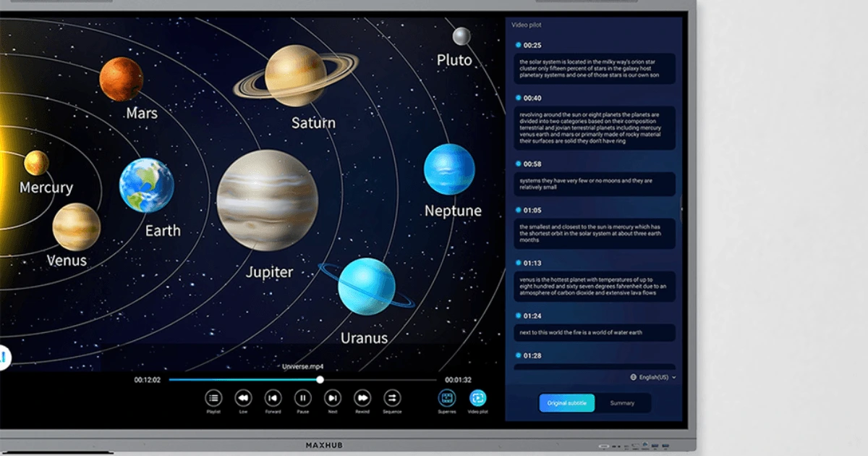Click subtitle 'next to this world the fire'

click(595, 333)
